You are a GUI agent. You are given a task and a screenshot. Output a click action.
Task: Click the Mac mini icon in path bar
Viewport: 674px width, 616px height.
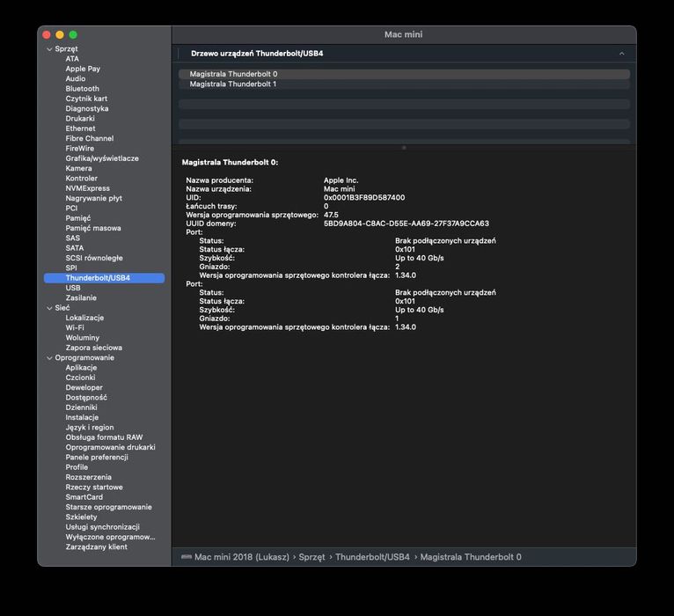(x=187, y=557)
